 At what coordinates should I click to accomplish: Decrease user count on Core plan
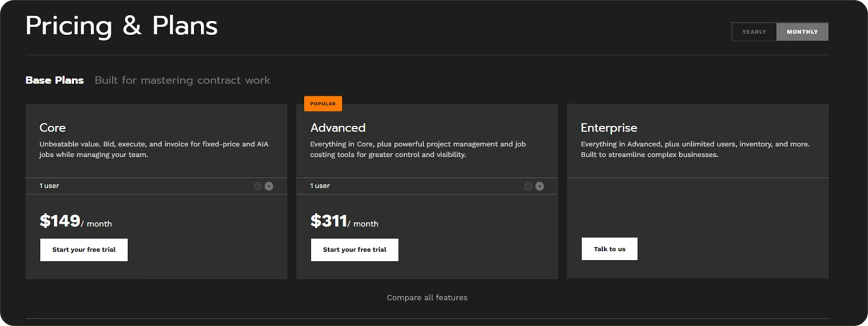click(x=258, y=186)
